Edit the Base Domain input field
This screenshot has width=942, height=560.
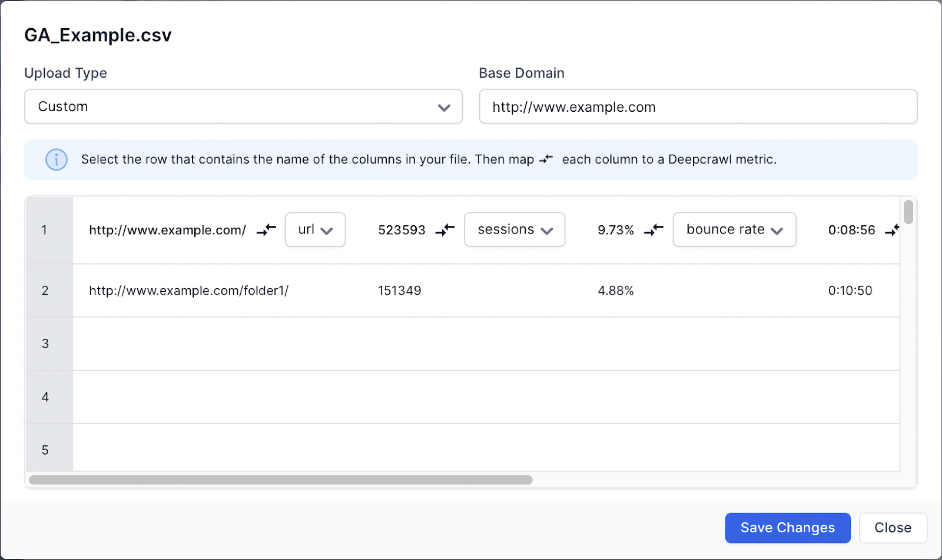pyautogui.click(x=698, y=107)
